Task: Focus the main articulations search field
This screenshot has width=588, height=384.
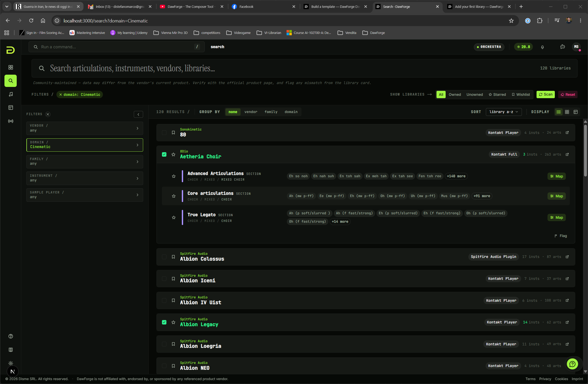Action: (305, 68)
